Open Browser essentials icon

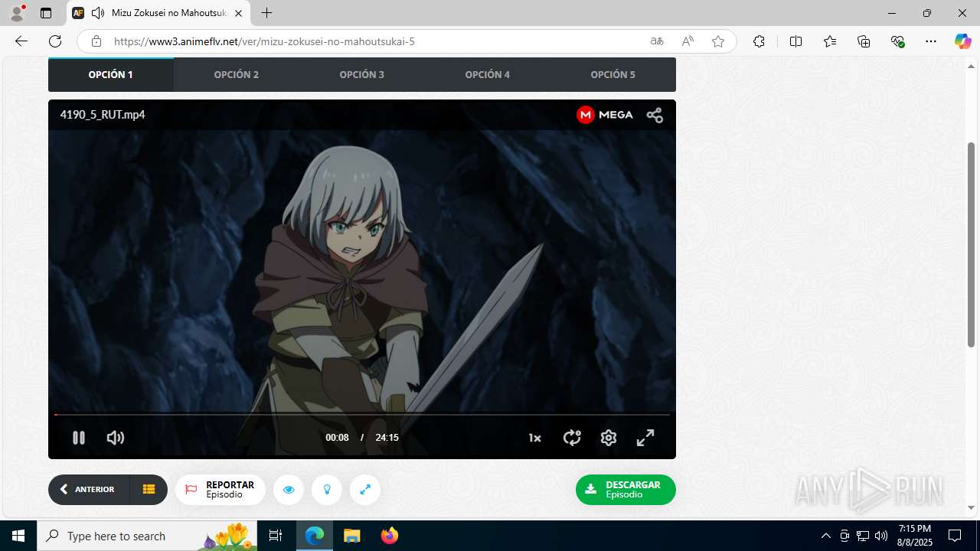tap(897, 41)
